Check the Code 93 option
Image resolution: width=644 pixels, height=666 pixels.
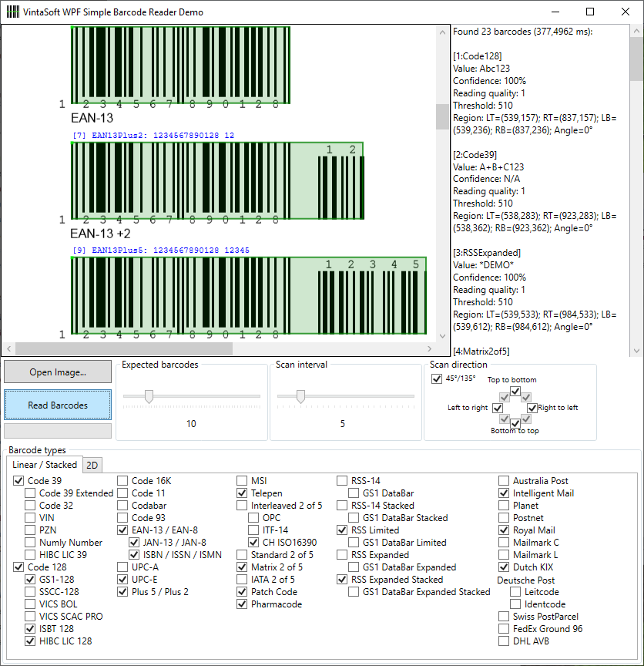(122, 517)
